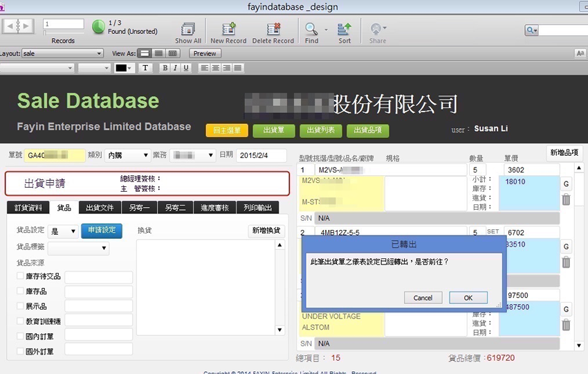
Task: Open the Find options dropdown arrow
Action: coord(326,29)
